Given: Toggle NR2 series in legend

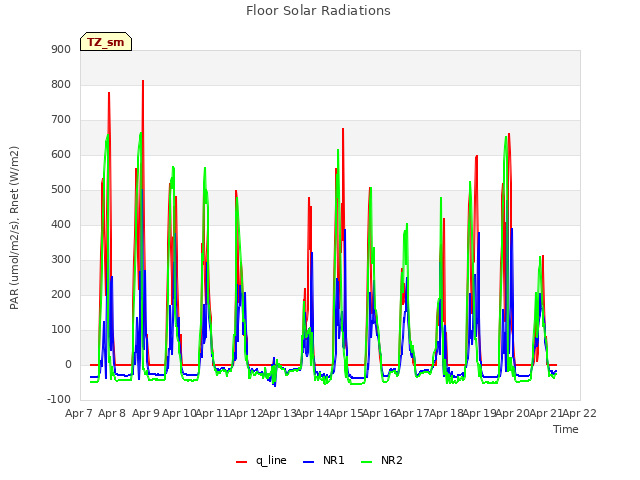Looking at the screenshot, I should pyautogui.click(x=382, y=460).
